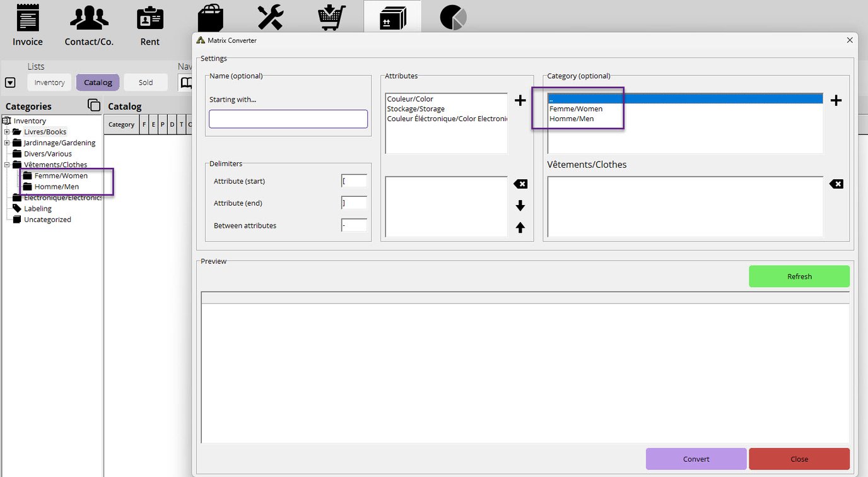Screen dimensions: 868x477
Task: Switch to the Inventory tab
Action: [x=49, y=82]
